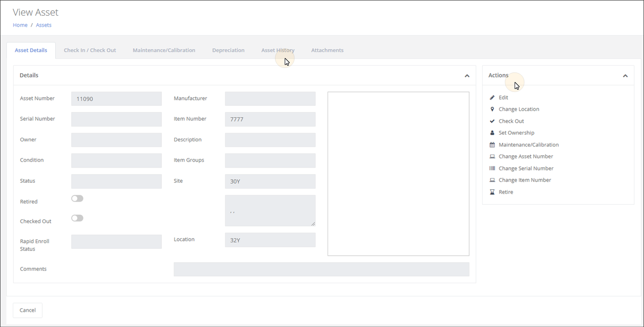Click the Change Serial Number barcode icon
Image resolution: width=644 pixels, height=327 pixels.
pos(492,169)
